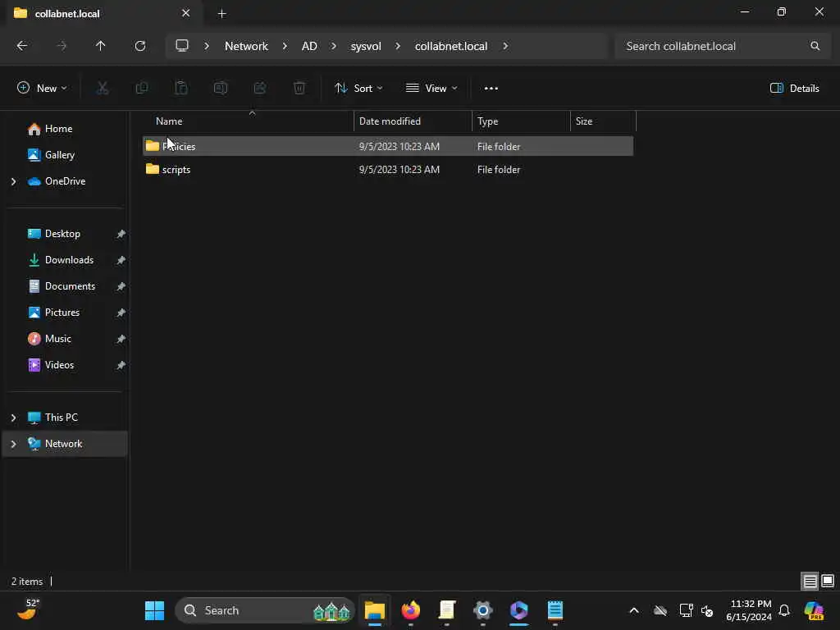Click File Explorer in the taskbar
The image size is (840, 630).
pyautogui.click(x=375, y=610)
